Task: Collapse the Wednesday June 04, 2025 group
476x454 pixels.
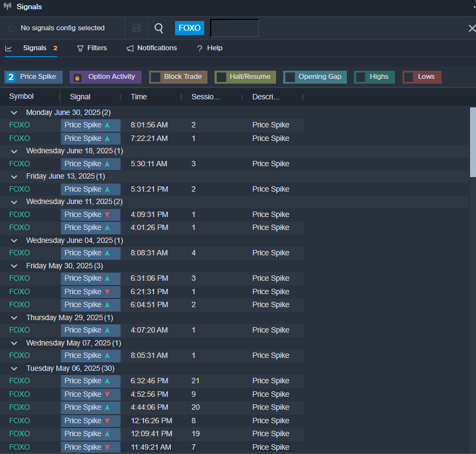Action: click(14, 241)
